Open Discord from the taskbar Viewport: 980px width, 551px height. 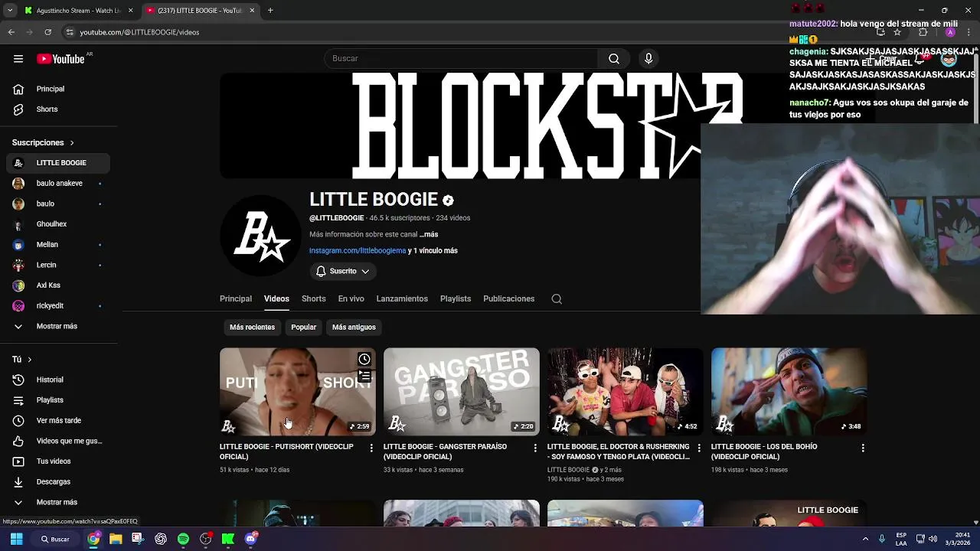coord(250,539)
